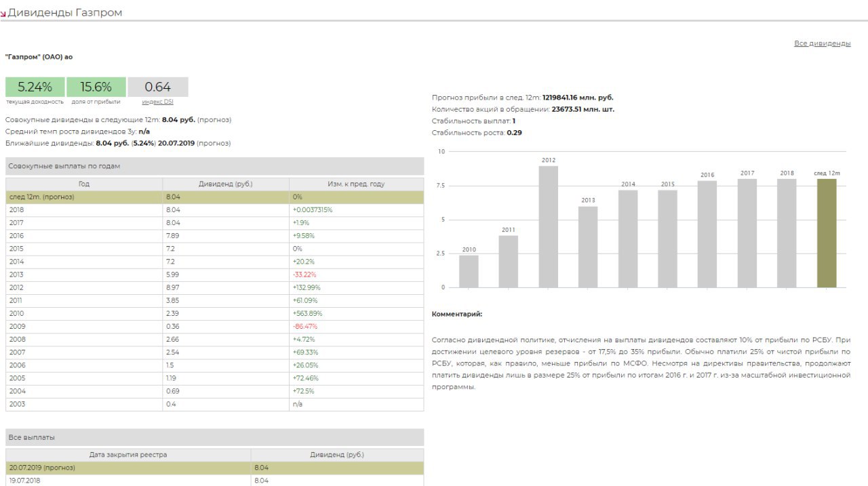
Task: Click the 2016 year row cell
Action: pos(84,236)
